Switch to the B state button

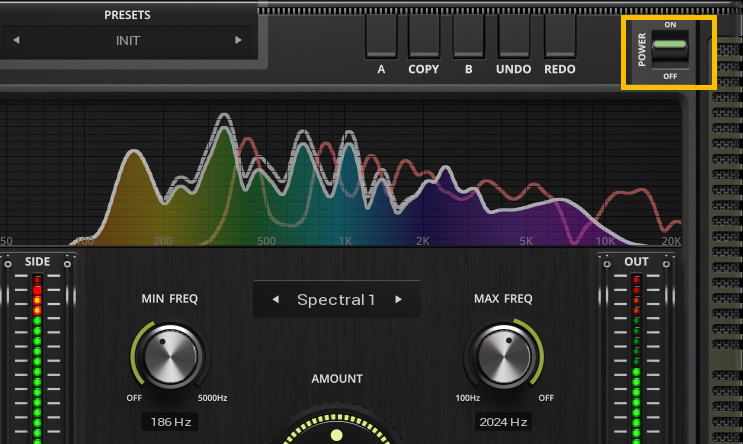point(468,37)
